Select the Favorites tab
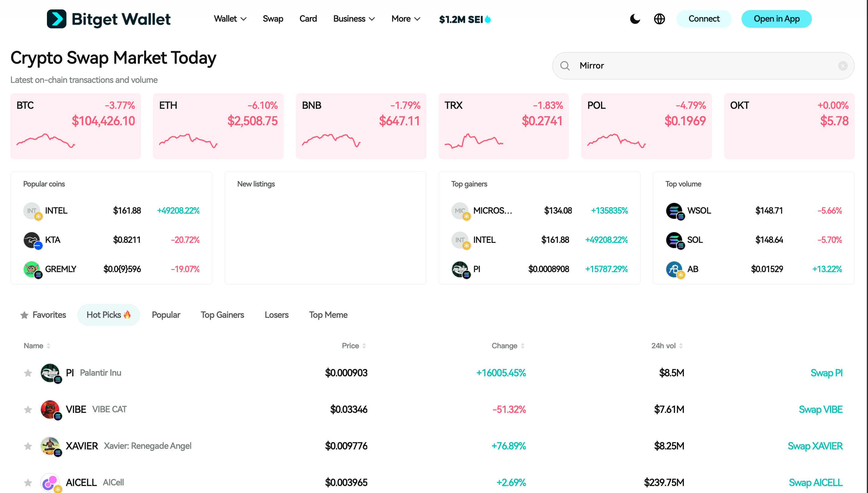Screen dimensions: 868x493 [43, 315]
